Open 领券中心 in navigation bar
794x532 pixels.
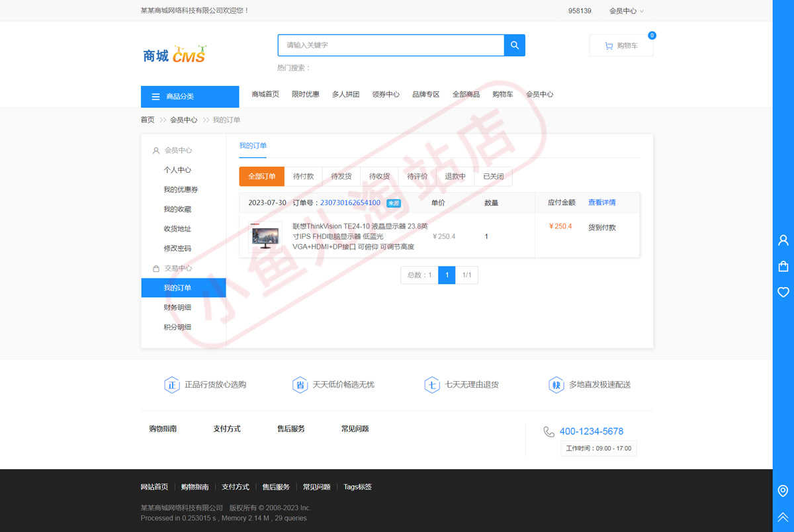click(386, 95)
